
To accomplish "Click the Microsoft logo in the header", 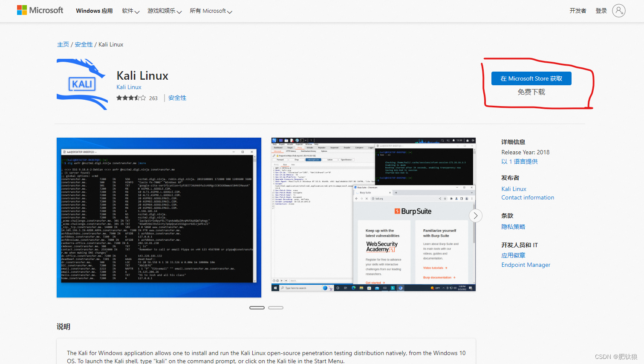I will [x=40, y=10].
